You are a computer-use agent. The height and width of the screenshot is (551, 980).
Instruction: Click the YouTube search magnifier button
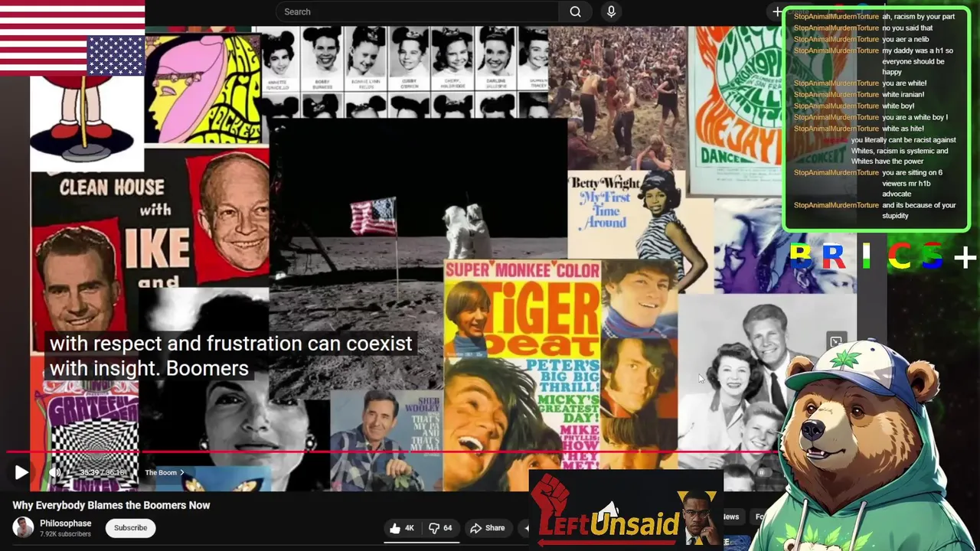click(x=575, y=11)
